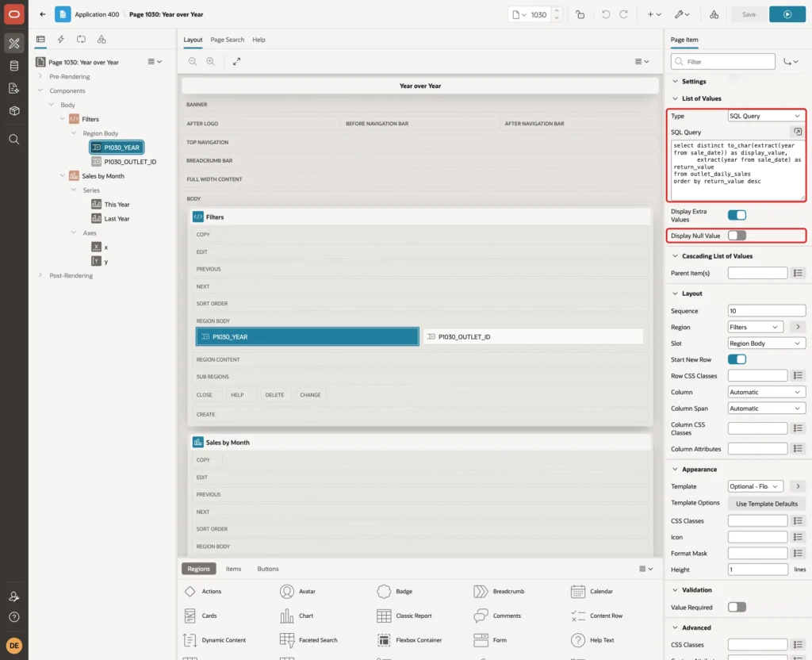
Task: Open the List of Values Type dropdown
Action: 767,116
